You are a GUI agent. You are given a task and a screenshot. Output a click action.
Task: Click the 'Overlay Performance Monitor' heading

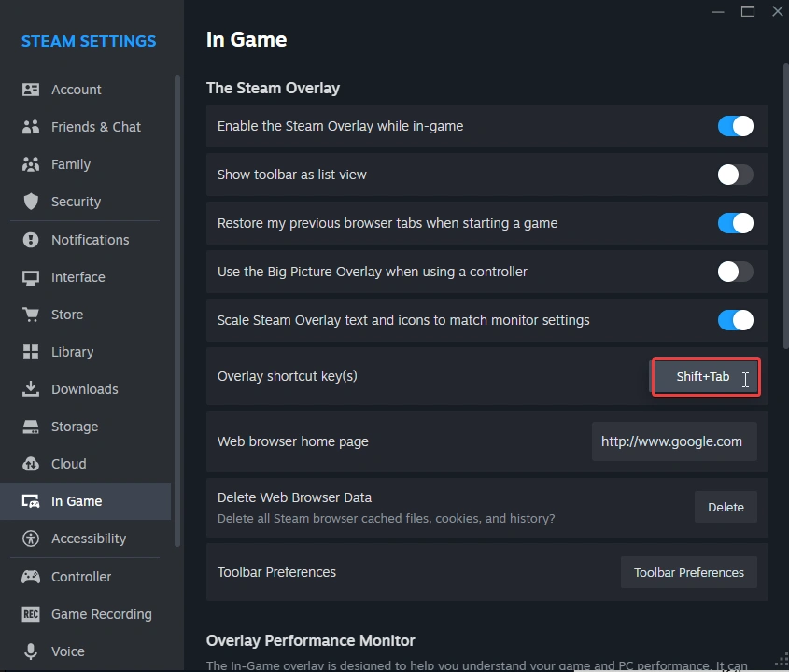pyautogui.click(x=311, y=640)
